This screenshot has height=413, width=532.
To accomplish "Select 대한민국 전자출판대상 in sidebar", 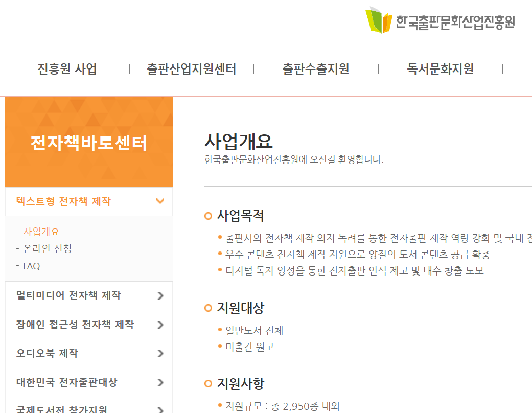I will (67, 382).
